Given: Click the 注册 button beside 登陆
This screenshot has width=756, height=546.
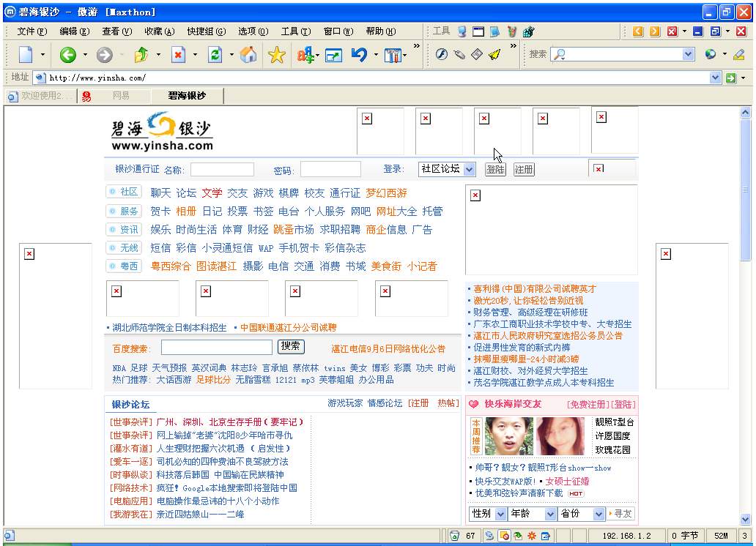Looking at the screenshot, I should (x=524, y=170).
